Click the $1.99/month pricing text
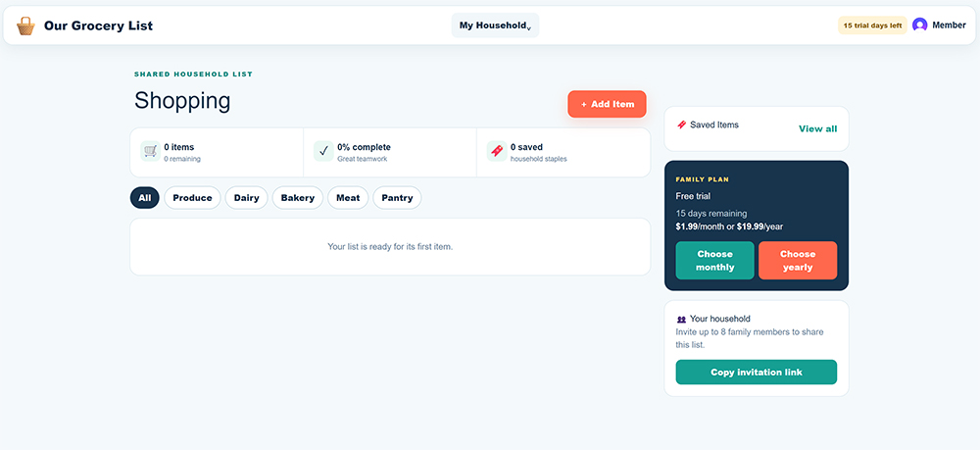This screenshot has height=450, width=980. tap(699, 226)
